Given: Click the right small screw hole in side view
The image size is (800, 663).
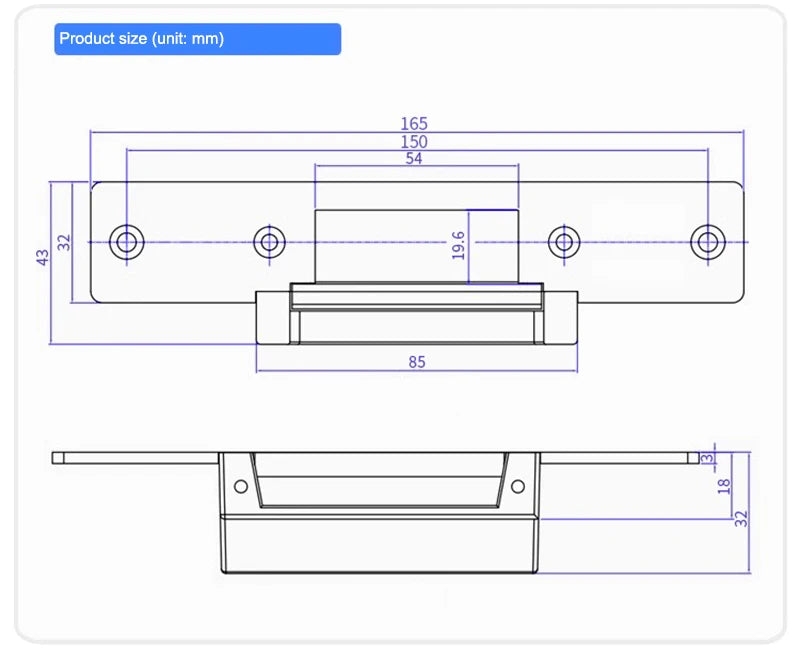Looking at the screenshot, I should click(x=517, y=486).
